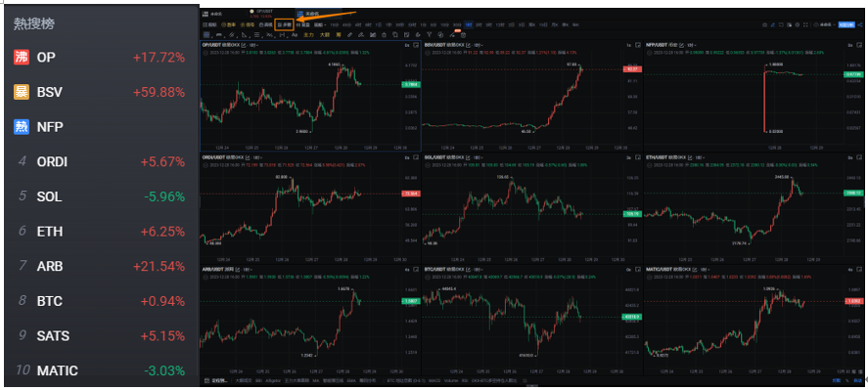
Task: Click the trash delete drawings icon
Action: 463,35
